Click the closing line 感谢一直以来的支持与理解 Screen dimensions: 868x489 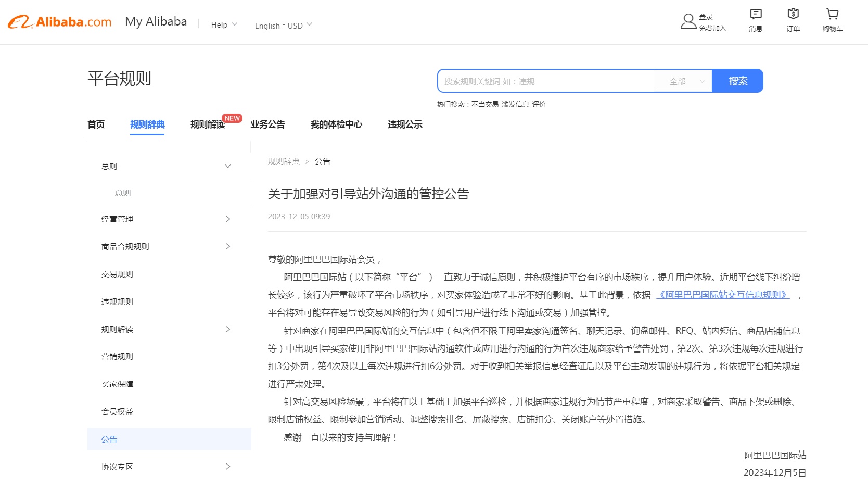[x=337, y=437]
